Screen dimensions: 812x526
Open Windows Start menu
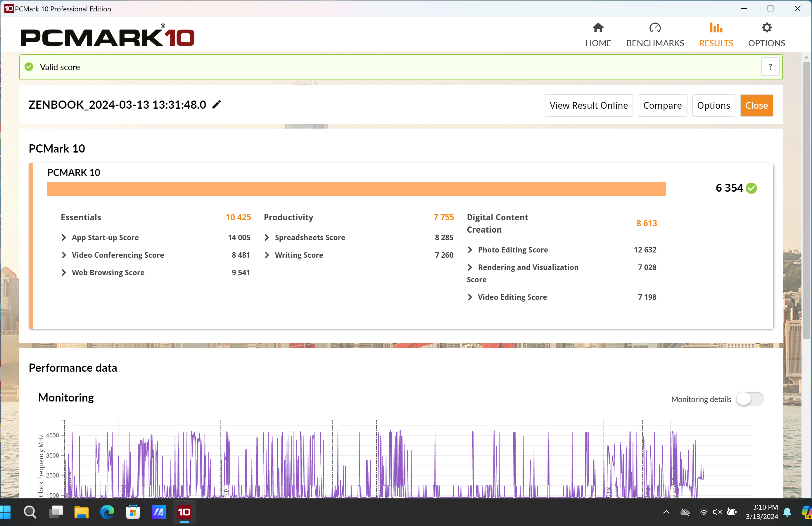pos(6,512)
